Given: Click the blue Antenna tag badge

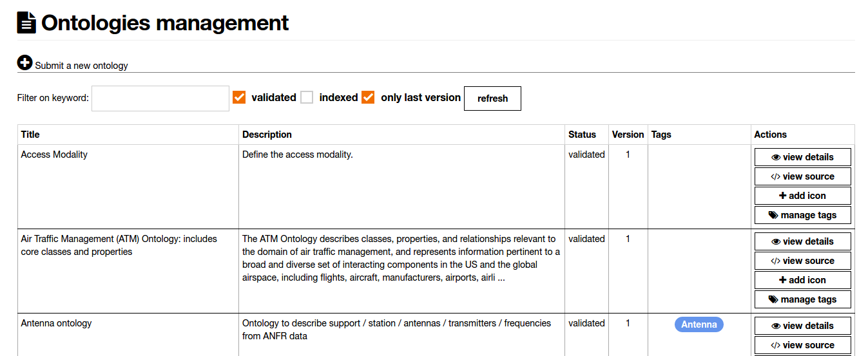Looking at the screenshot, I should click(699, 324).
